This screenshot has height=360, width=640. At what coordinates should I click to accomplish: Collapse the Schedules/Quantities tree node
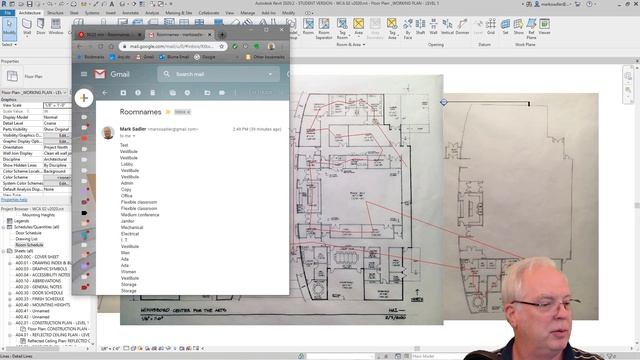pos(4,227)
